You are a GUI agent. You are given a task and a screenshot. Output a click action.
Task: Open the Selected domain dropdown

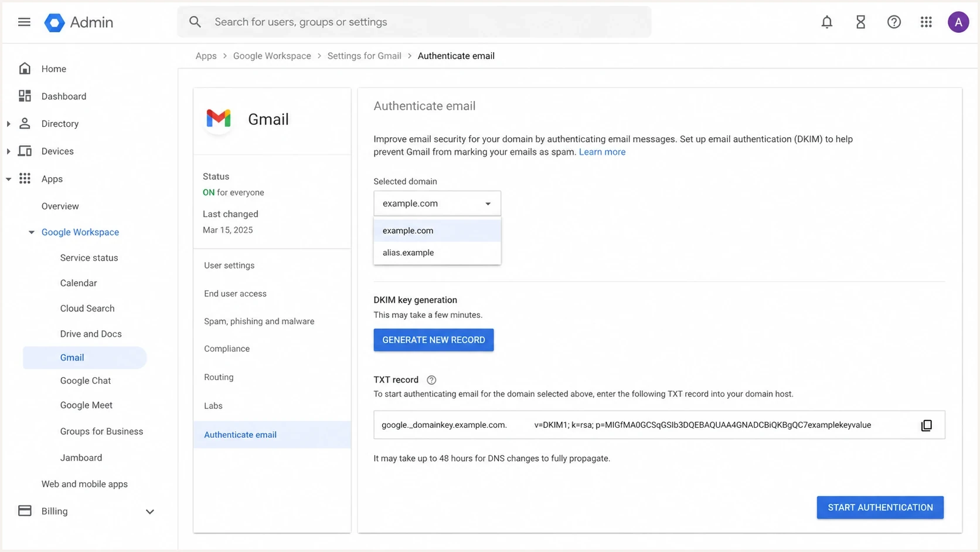click(x=437, y=204)
